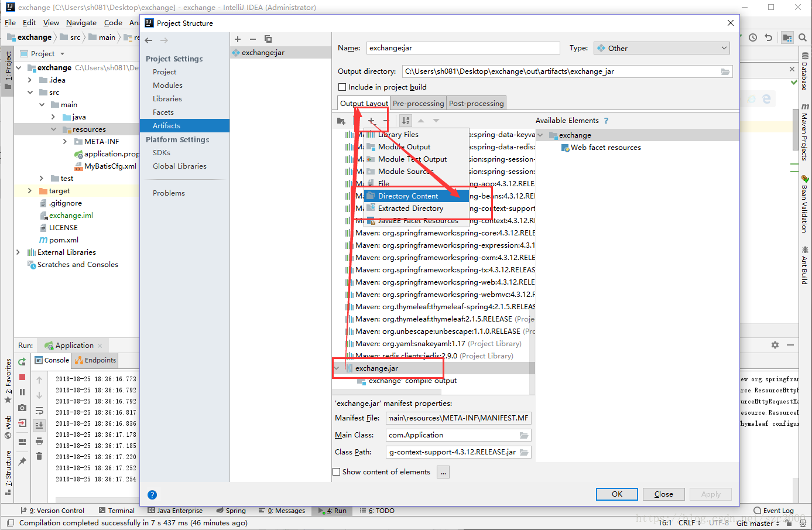Switch to Pre-processing tab

click(x=418, y=103)
